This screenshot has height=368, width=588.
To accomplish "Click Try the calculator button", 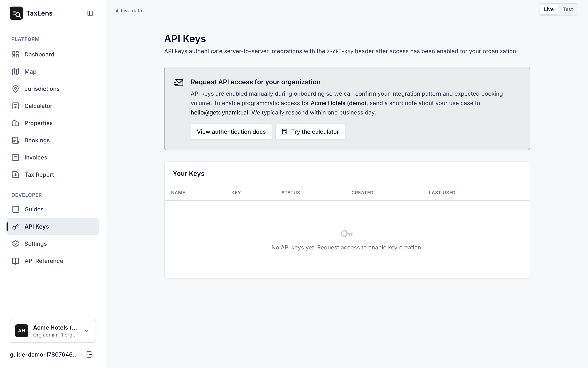I will 310,132.
